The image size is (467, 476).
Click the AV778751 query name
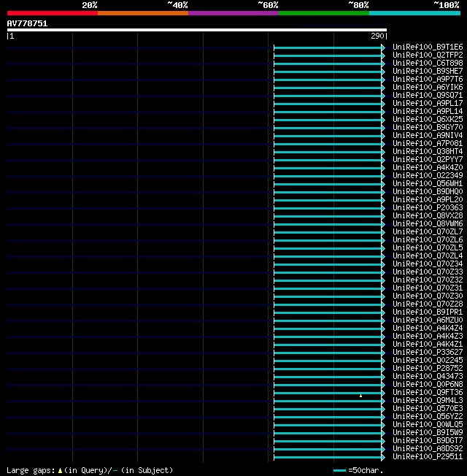point(27,23)
